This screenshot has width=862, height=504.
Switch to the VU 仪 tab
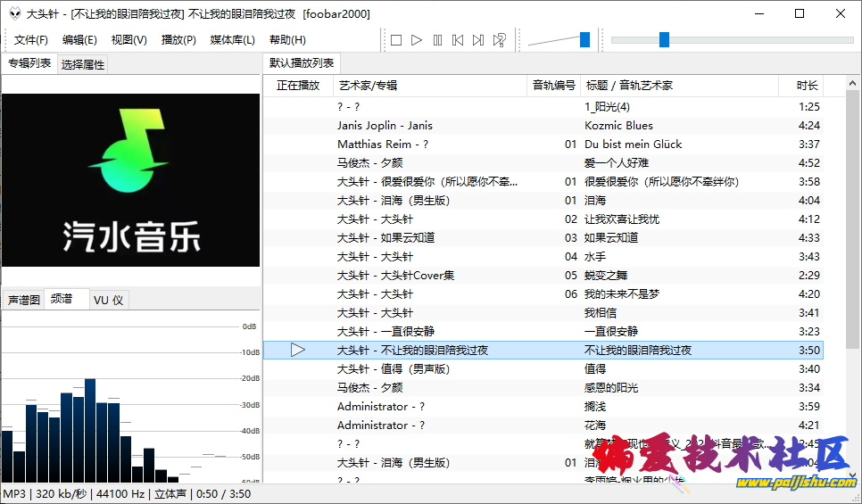pyautogui.click(x=108, y=300)
